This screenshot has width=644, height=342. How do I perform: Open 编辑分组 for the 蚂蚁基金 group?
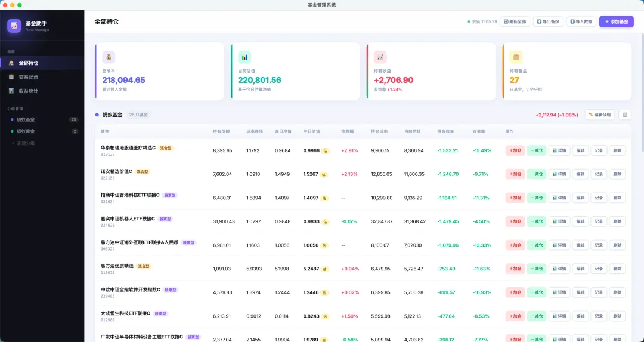click(x=600, y=115)
